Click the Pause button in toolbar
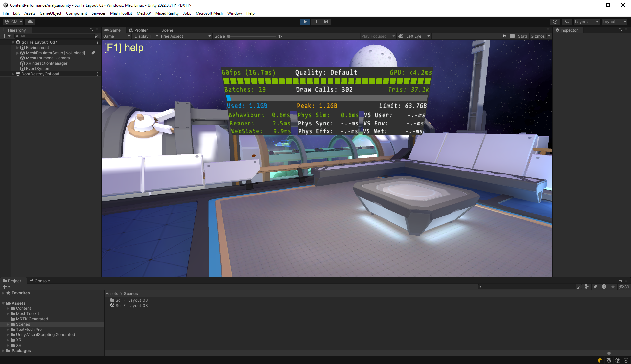 coord(315,21)
